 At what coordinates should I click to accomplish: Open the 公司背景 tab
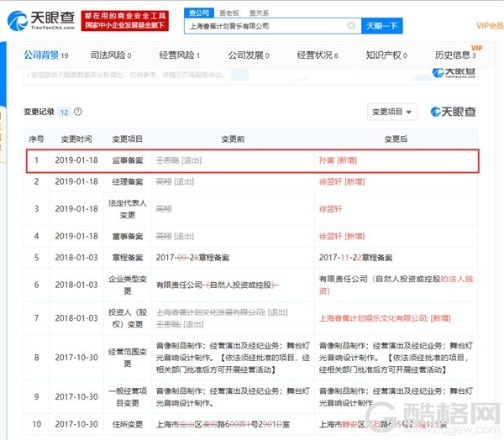tap(42, 55)
